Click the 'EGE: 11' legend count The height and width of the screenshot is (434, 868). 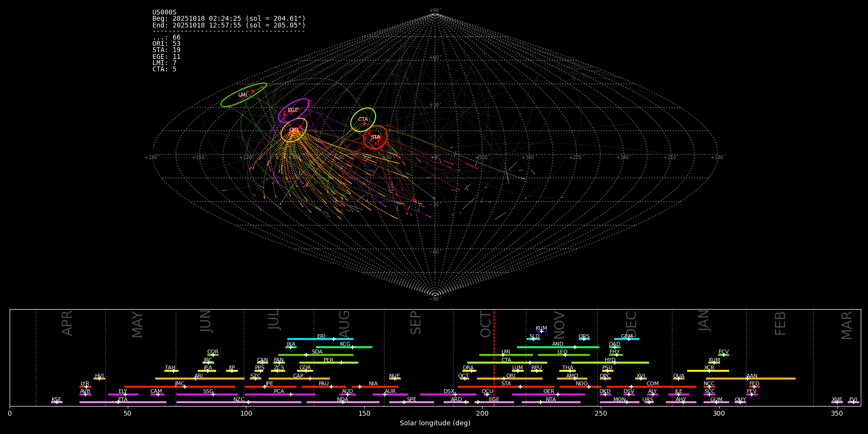[x=166, y=56]
